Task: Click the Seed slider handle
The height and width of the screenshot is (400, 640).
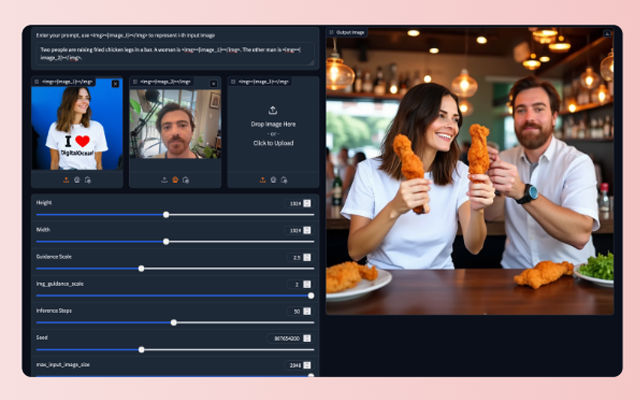Action: 141,350
